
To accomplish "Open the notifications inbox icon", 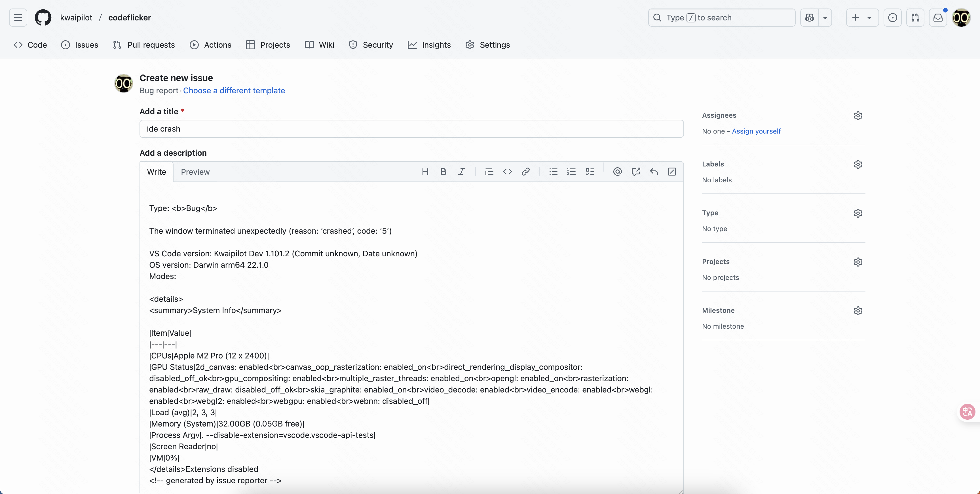I will [938, 18].
